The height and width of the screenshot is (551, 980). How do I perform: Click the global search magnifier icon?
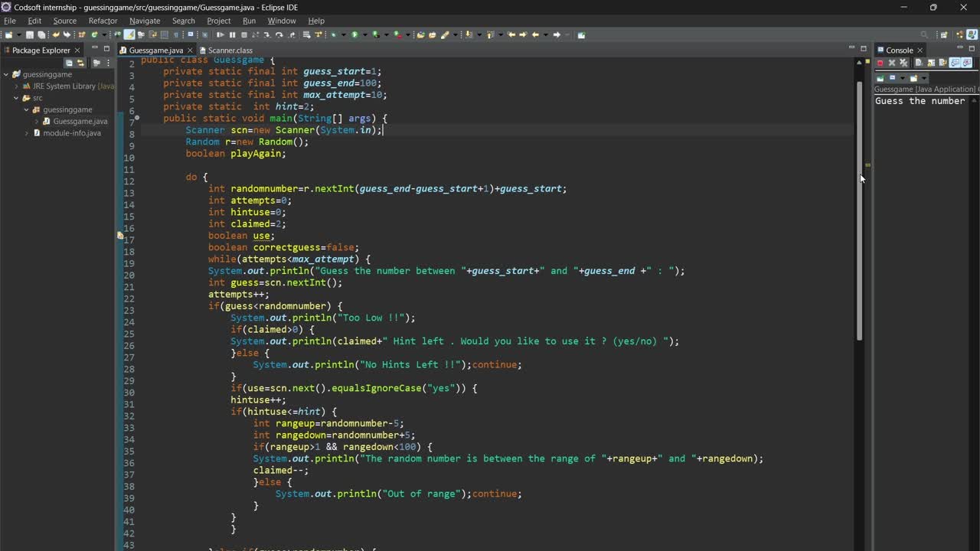point(924,34)
